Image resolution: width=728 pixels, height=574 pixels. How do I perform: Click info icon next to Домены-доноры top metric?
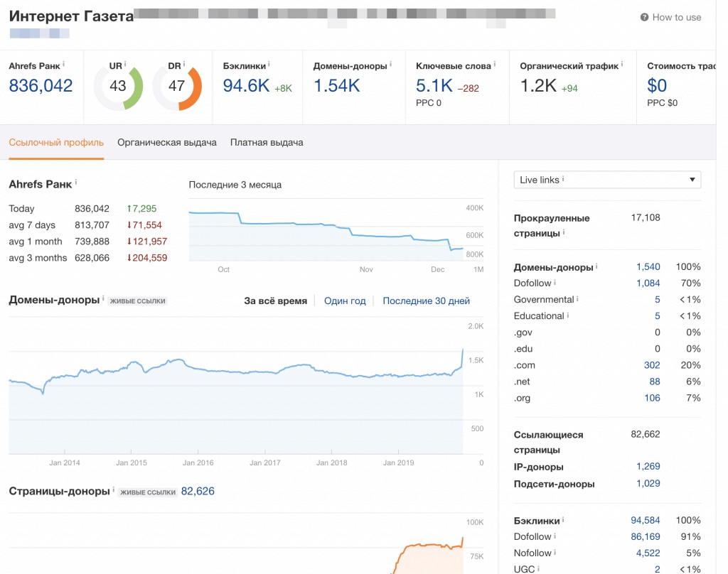click(x=390, y=64)
